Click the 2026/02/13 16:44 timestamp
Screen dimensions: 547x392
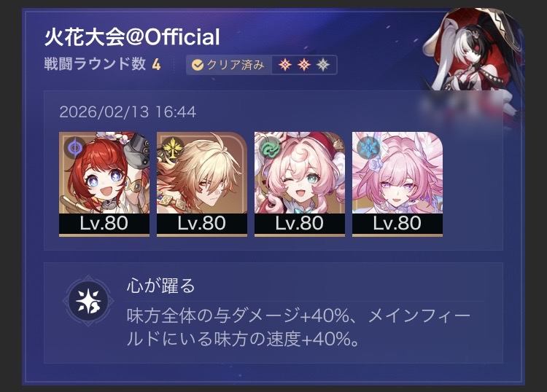pos(128,112)
